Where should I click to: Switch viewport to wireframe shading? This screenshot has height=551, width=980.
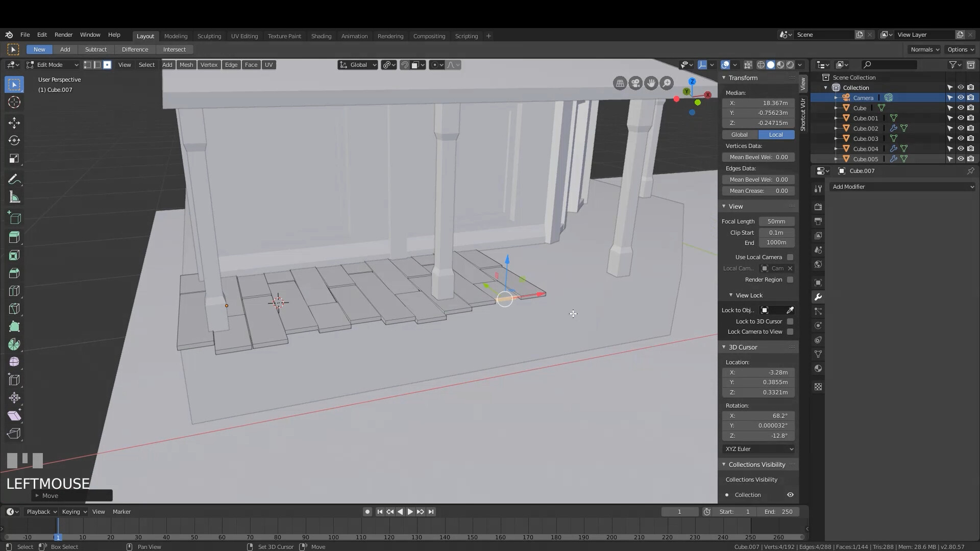point(761,65)
